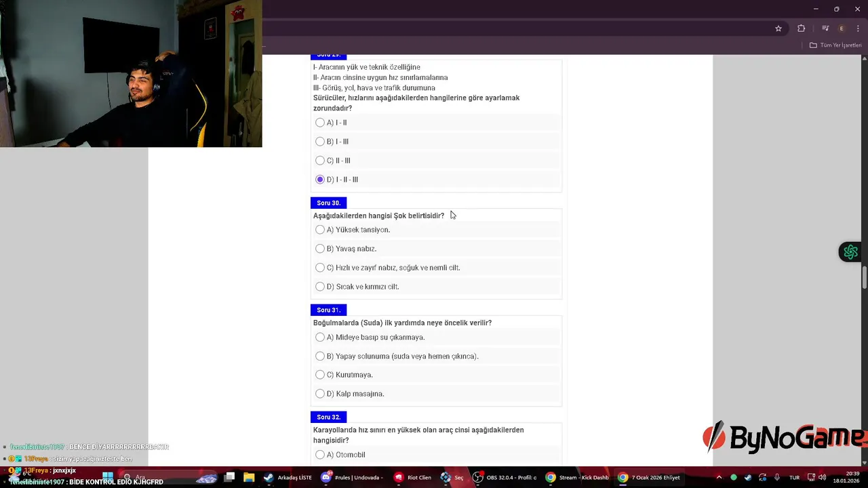Mark D) Kalp masajına as the answer
The image size is (868, 488).
(x=320, y=394)
